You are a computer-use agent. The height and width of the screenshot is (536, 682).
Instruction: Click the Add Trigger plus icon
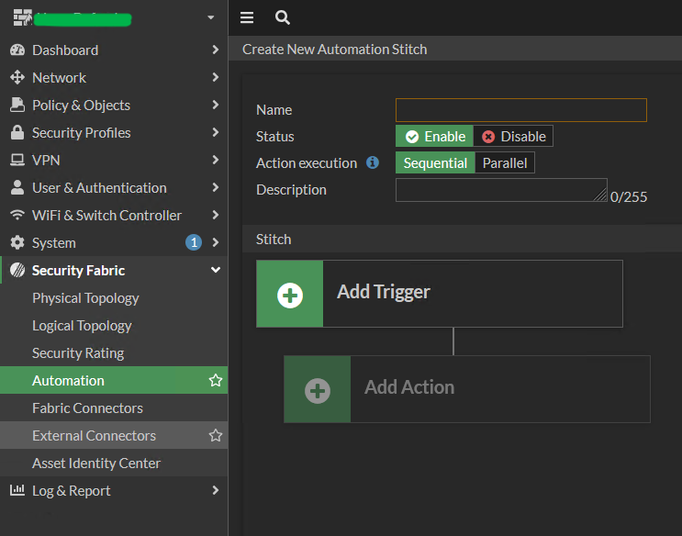pyautogui.click(x=290, y=294)
